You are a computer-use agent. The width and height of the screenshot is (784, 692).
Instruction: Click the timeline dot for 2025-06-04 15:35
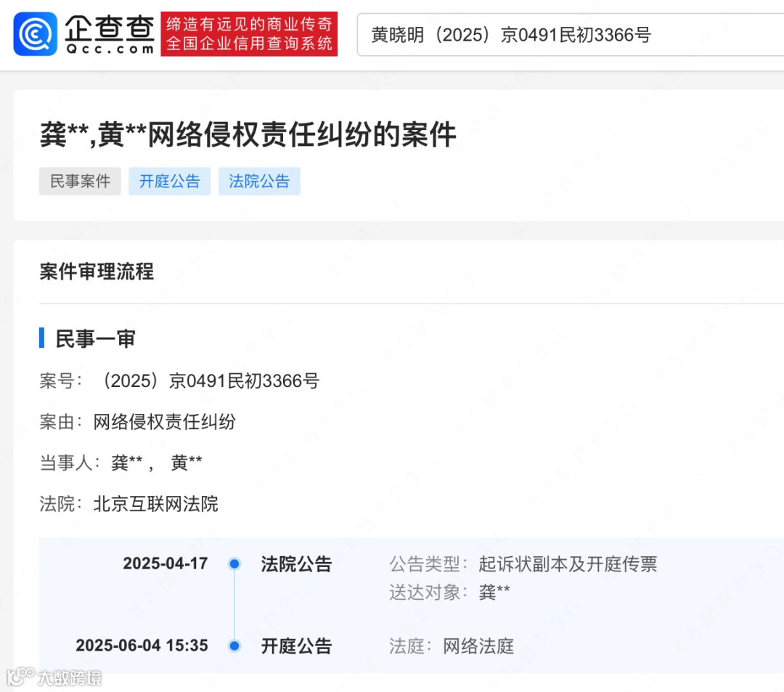234,646
